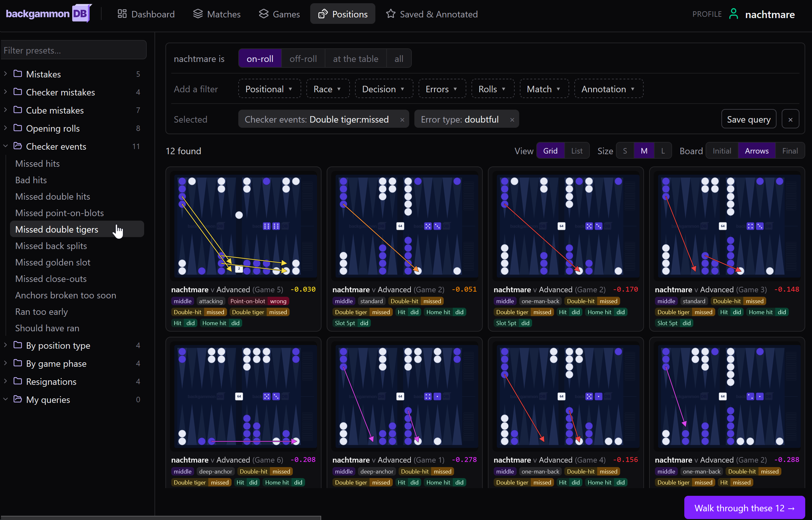This screenshot has height=520, width=812.
Task: Open the Saved & Annotated tab
Action: coord(432,14)
